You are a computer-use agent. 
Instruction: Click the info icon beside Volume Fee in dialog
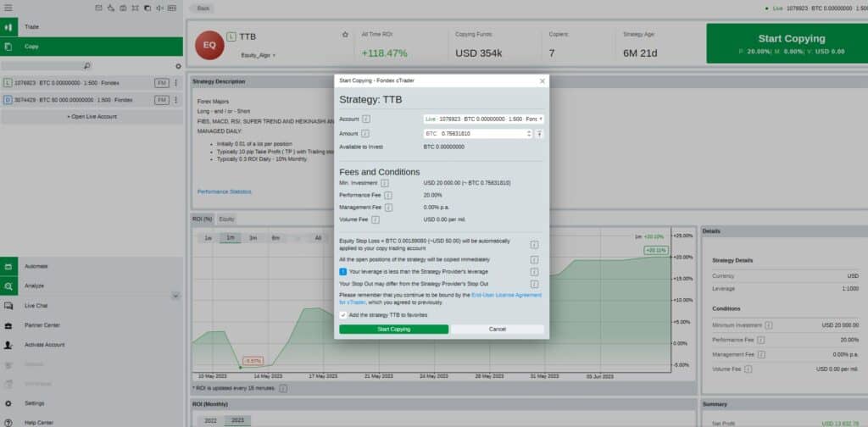[x=376, y=219]
